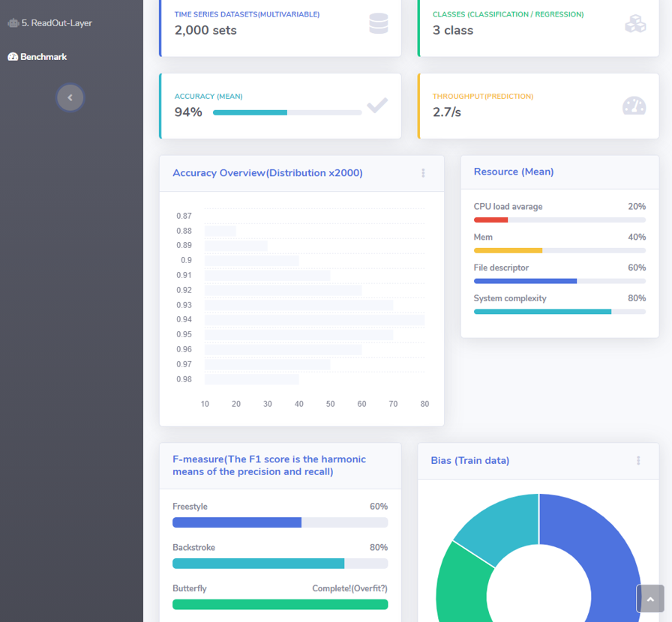Viewport: 672px width, 622px height.
Task: Click the 'Mem' resource label
Action: point(483,238)
